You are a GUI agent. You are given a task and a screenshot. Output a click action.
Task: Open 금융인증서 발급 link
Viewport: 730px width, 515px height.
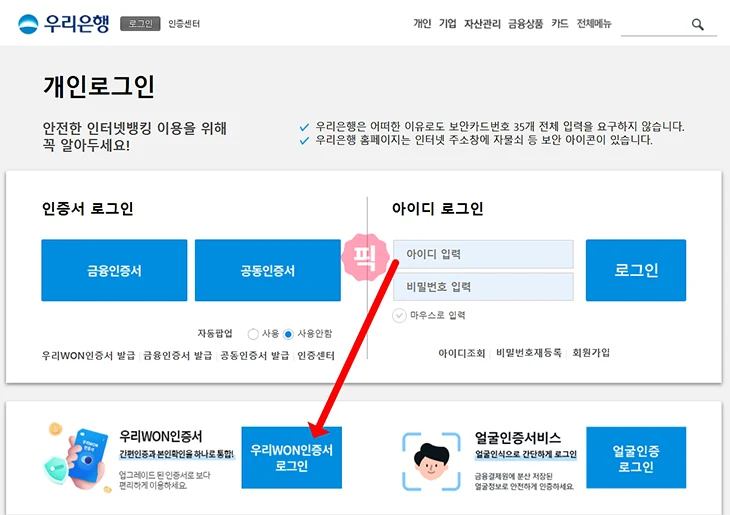[177, 356]
